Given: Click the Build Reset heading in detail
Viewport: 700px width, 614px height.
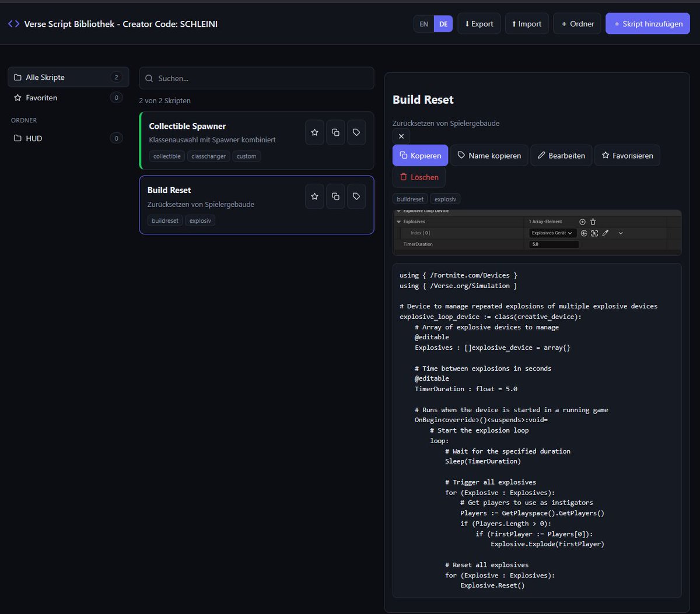Looking at the screenshot, I should pos(423,100).
